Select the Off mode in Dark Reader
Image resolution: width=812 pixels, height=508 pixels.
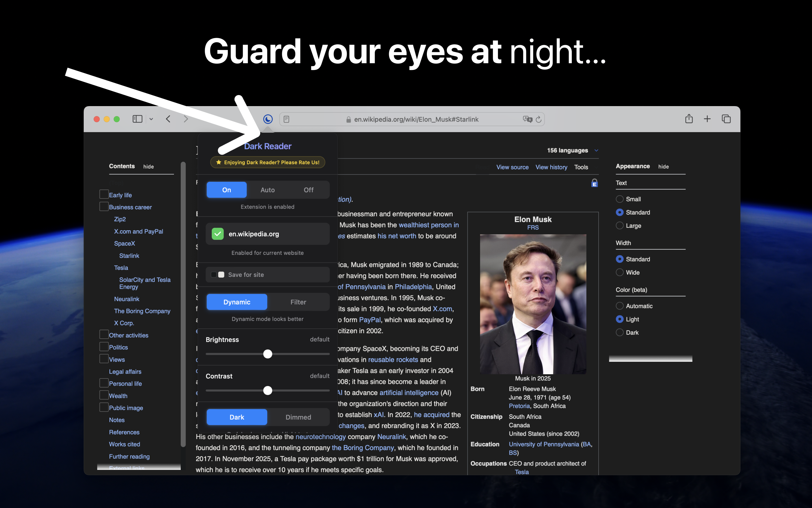[308, 190]
